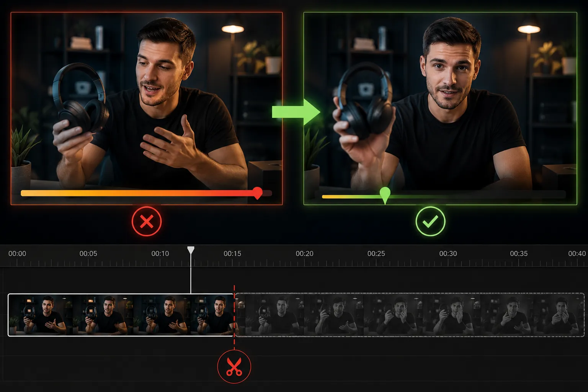Click the 00:10 timestamp on the ruler
588x392 pixels.
[x=160, y=253]
